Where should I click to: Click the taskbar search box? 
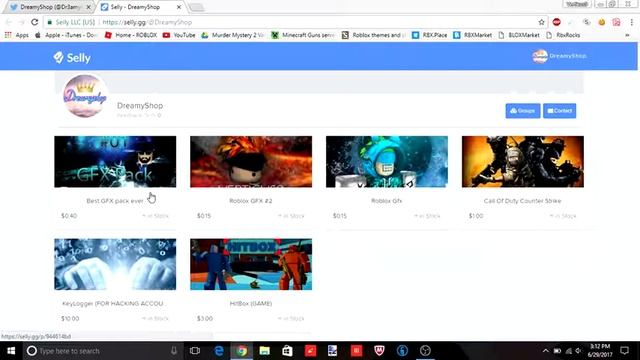(102, 351)
